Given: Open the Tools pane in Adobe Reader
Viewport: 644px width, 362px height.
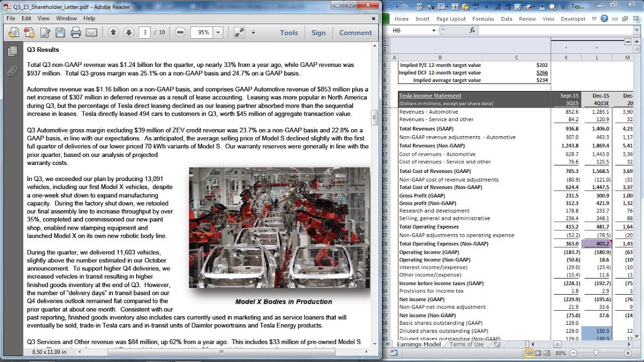Looking at the screenshot, I should (289, 33).
